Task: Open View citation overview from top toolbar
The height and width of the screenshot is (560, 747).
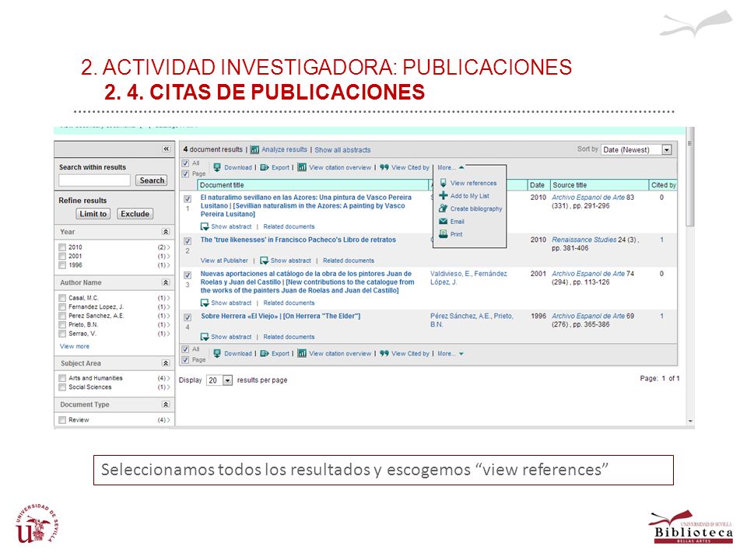Action: [340, 167]
